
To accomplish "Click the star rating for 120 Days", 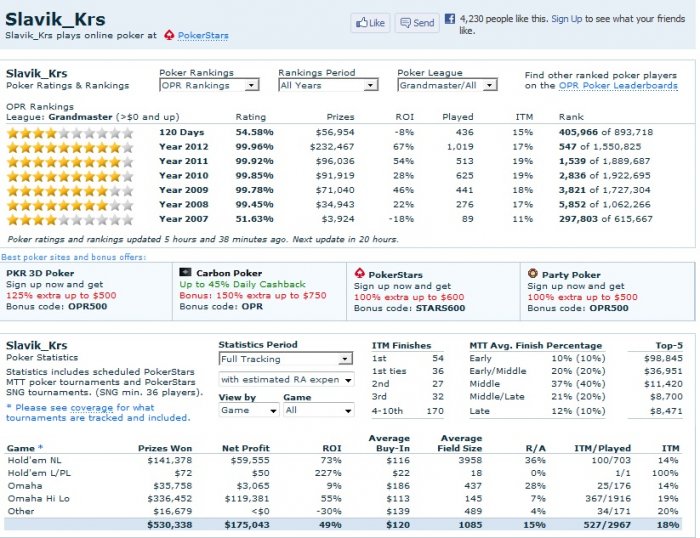I will click(70, 133).
